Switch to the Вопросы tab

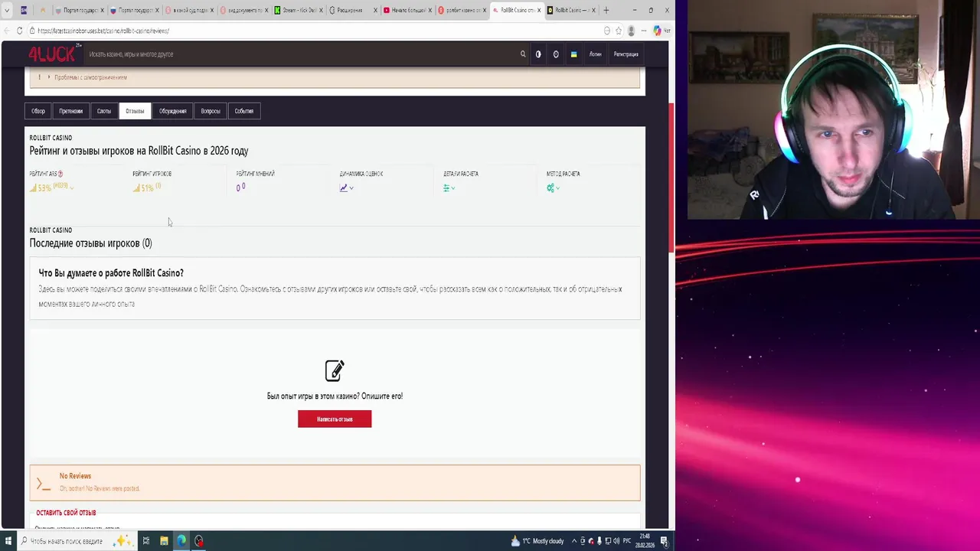click(211, 111)
